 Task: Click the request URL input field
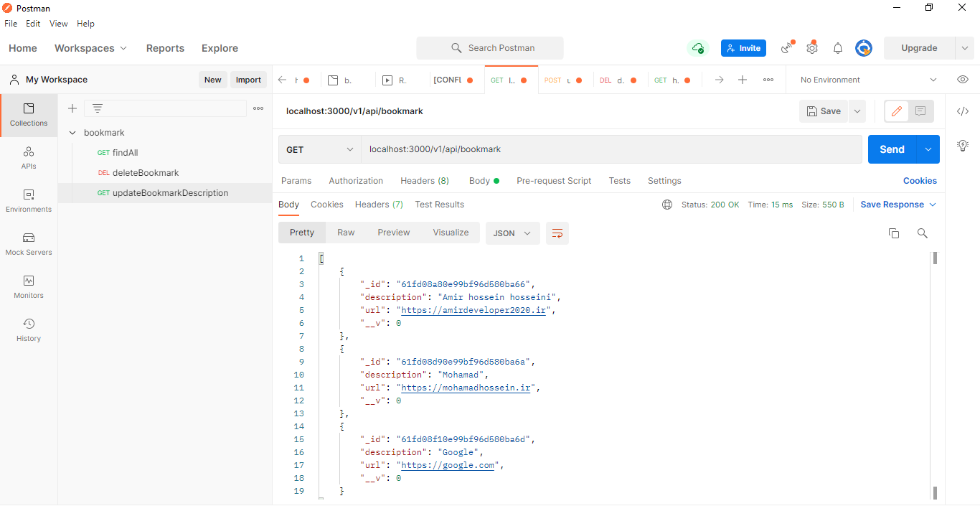[611, 149]
